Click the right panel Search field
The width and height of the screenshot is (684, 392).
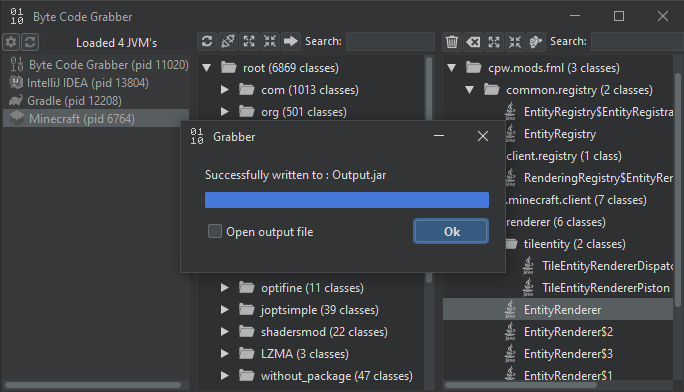pos(637,41)
